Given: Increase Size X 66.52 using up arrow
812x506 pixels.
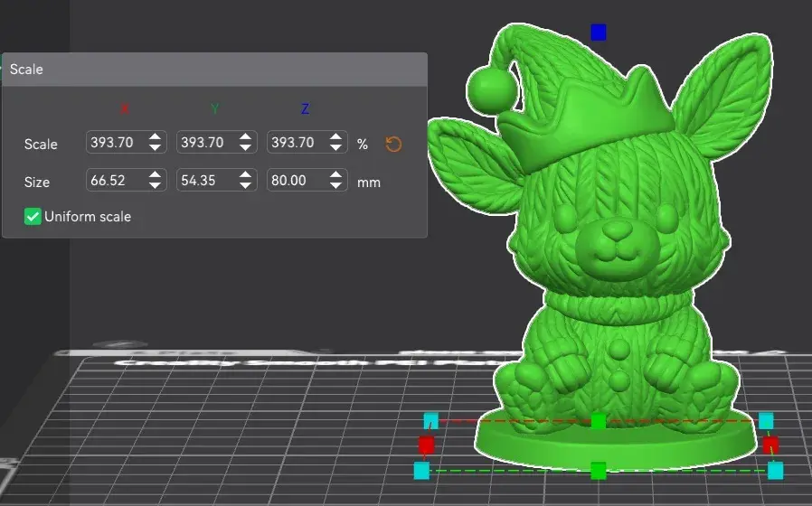Looking at the screenshot, I should [x=155, y=175].
